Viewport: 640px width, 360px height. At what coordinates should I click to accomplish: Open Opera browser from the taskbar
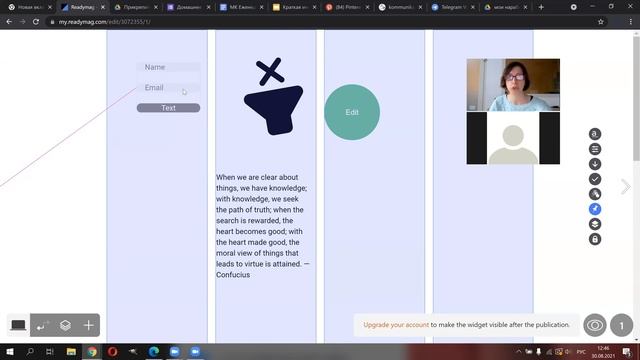(113, 351)
